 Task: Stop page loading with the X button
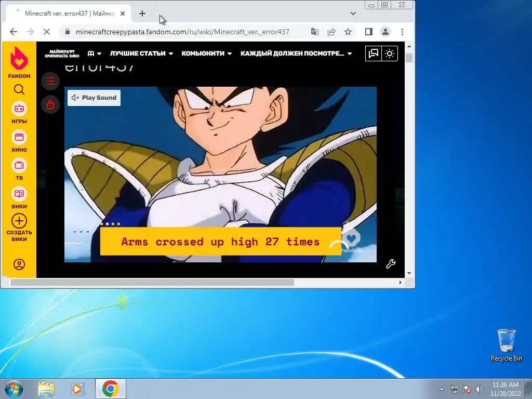[47, 32]
